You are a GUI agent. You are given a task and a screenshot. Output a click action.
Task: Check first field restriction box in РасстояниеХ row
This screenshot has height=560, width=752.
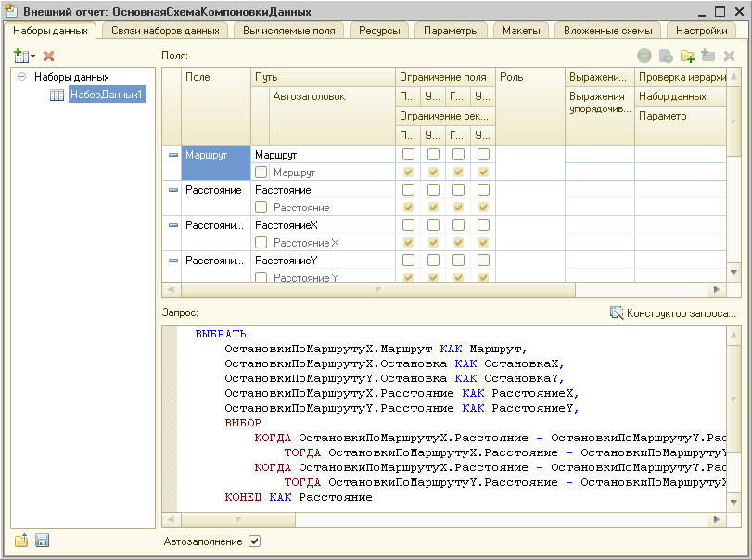408,225
